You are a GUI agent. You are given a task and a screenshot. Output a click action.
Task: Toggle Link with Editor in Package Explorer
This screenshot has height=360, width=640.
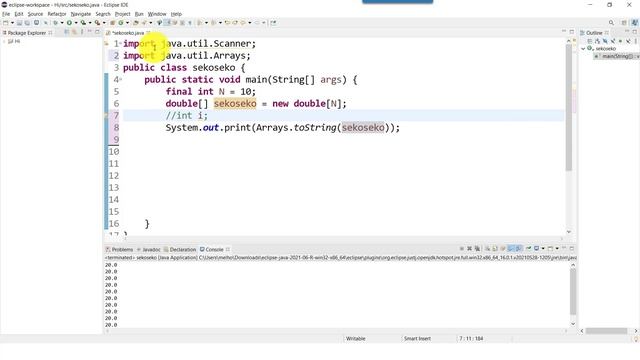pyautogui.click(x=74, y=32)
